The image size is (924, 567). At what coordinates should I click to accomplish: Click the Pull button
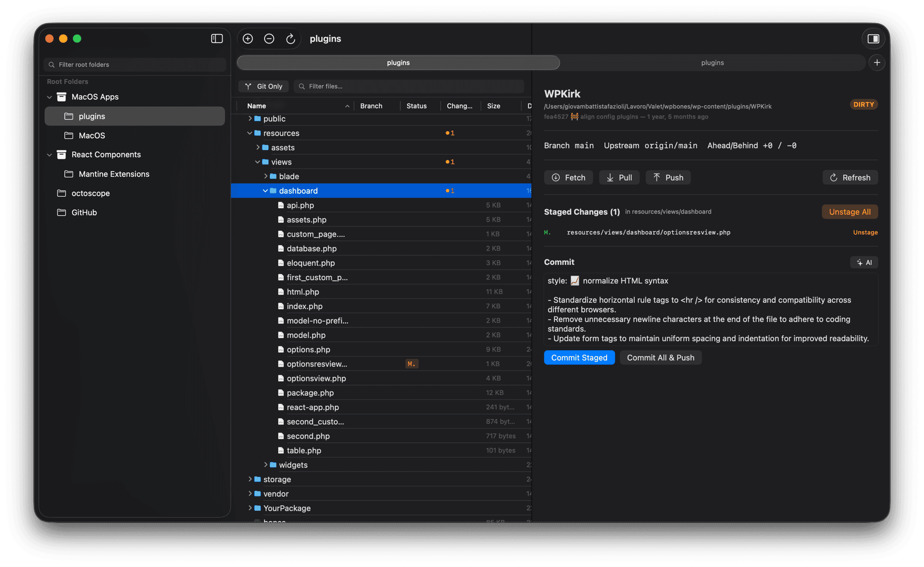(620, 178)
